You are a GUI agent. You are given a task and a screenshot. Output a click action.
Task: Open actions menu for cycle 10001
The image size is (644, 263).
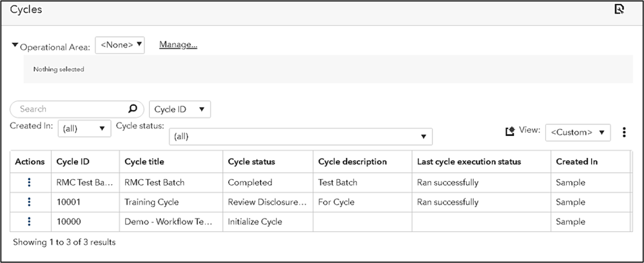29,202
